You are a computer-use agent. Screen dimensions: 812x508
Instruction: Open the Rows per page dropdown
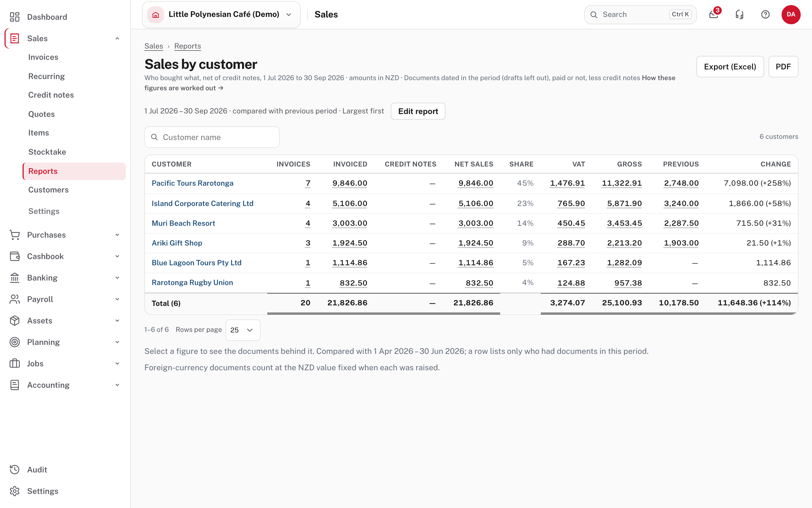pyautogui.click(x=242, y=330)
